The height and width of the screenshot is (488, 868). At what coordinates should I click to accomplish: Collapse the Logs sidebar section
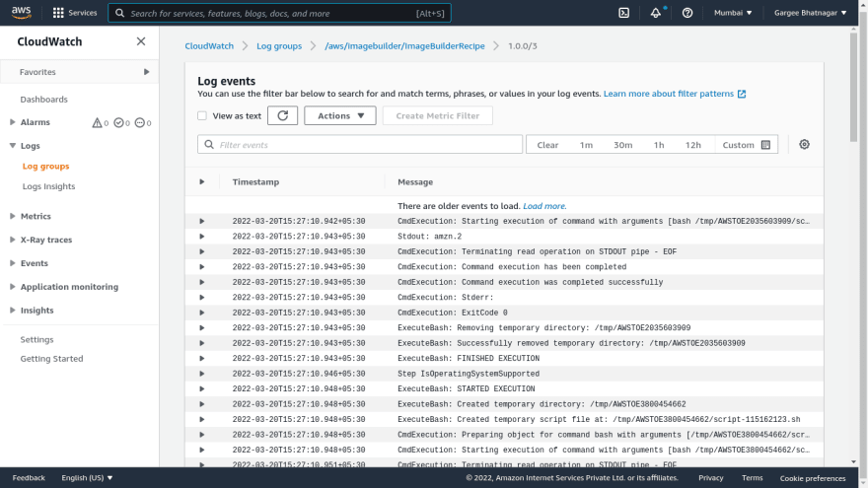coord(12,146)
